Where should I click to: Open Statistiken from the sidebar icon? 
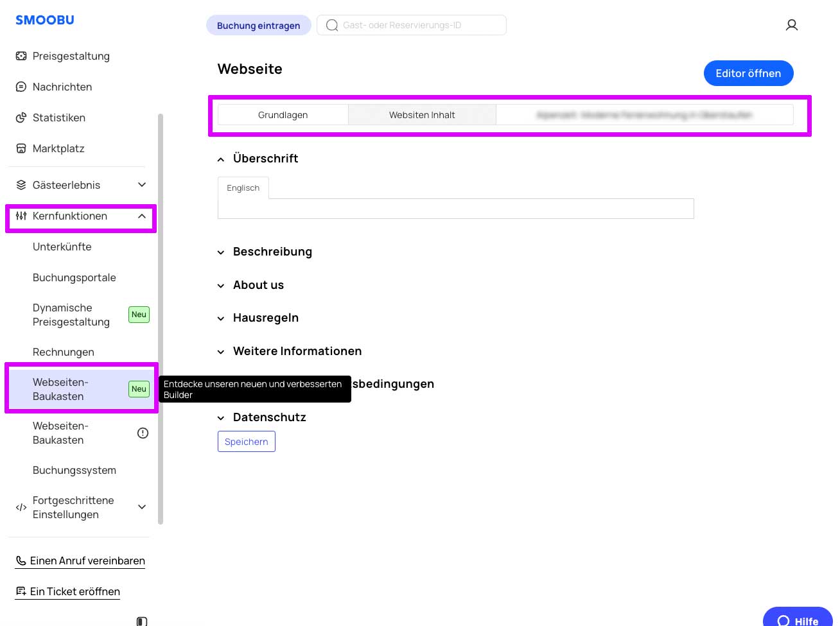21,117
